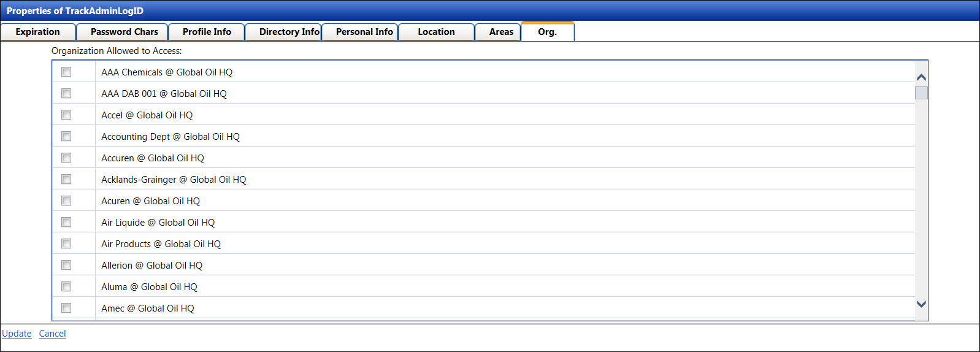Select the Org. tab
Viewport: 980px width, 352px height.
pyautogui.click(x=548, y=32)
